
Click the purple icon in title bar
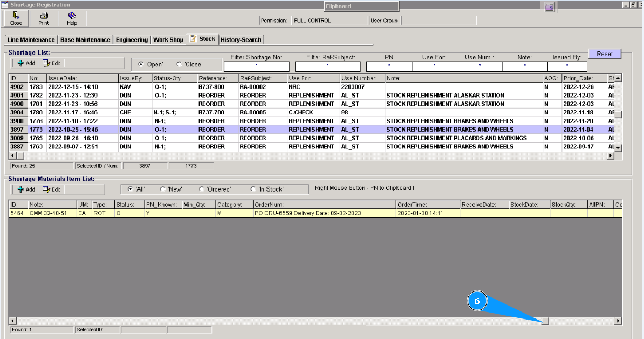point(549,7)
